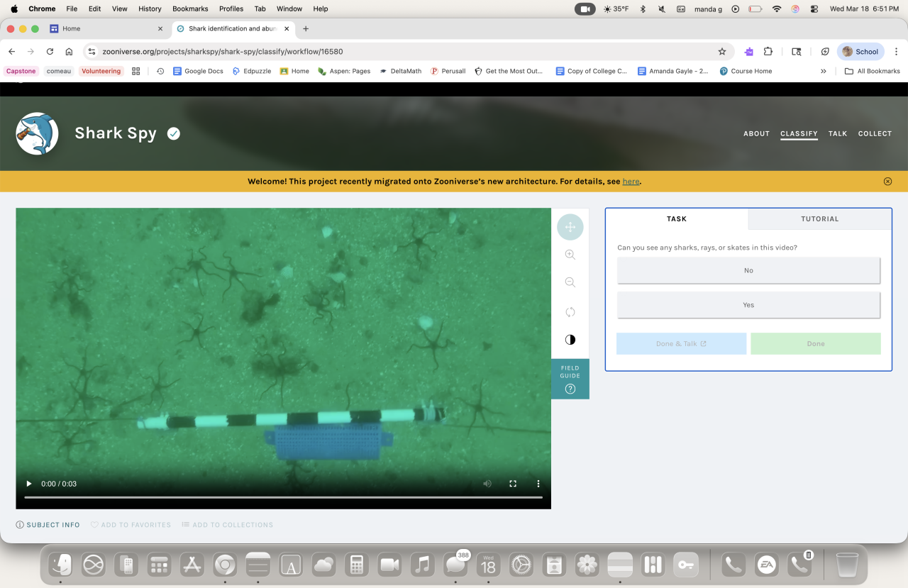Go back in browser history
The image size is (908, 588).
click(x=11, y=52)
